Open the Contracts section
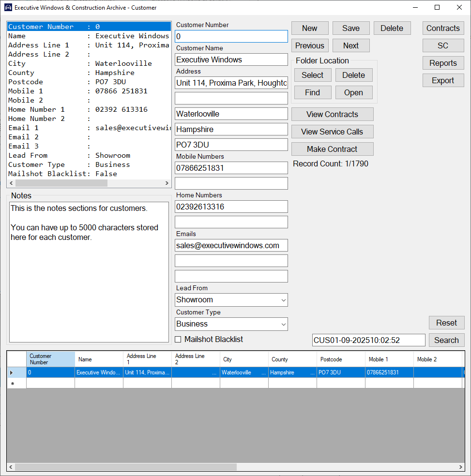 (x=443, y=28)
